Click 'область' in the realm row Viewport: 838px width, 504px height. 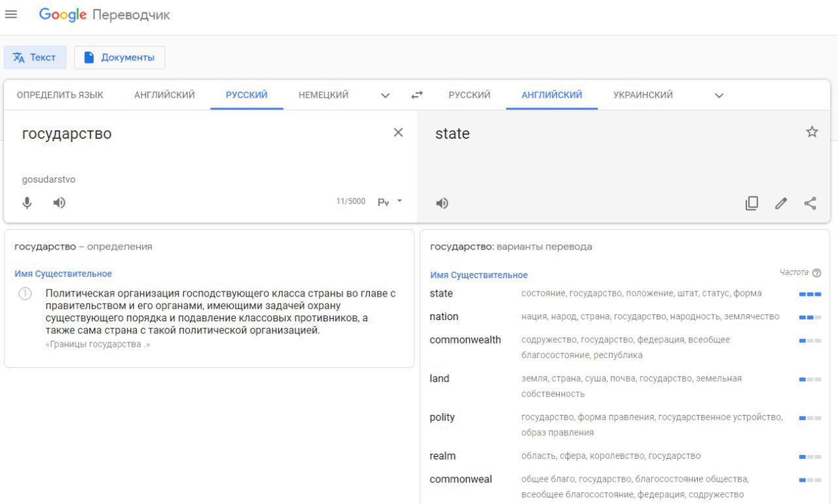(x=537, y=456)
